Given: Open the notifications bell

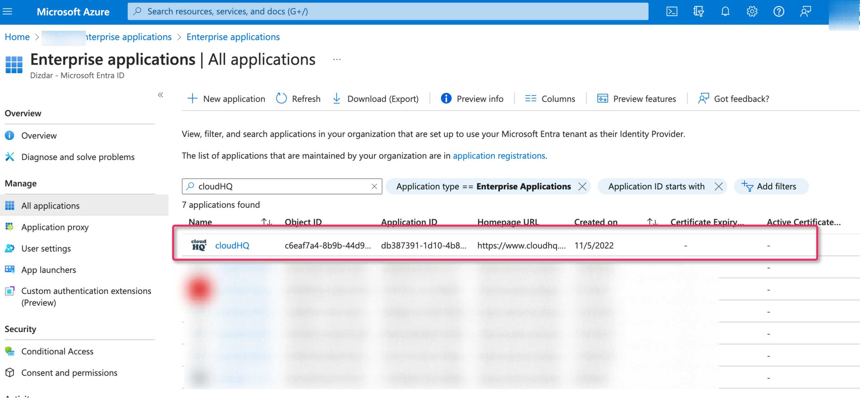Looking at the screenshot, I should 725,11.
